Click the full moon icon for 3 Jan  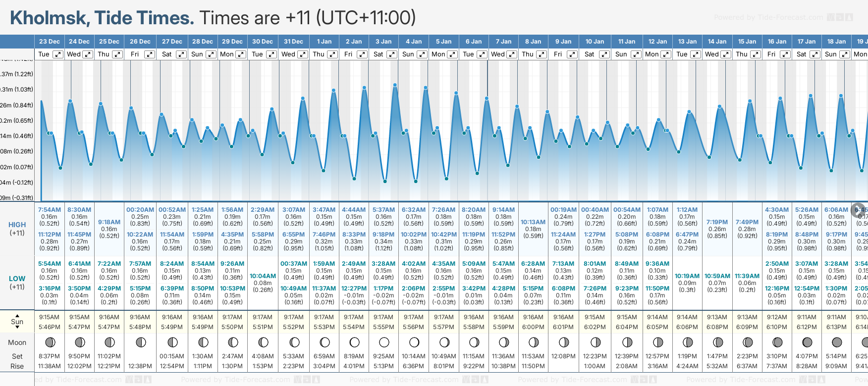384,342
